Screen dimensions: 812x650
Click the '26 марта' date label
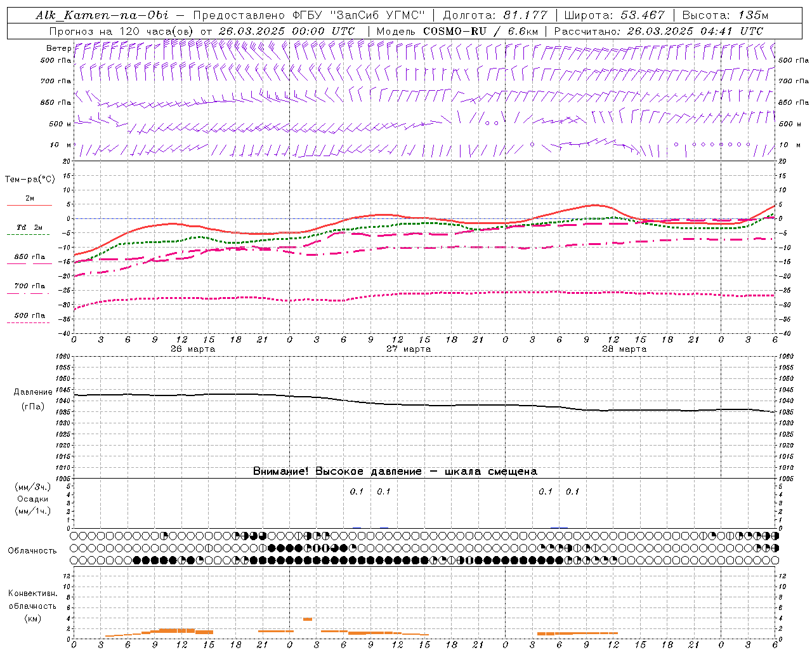[x=193, y=349]
